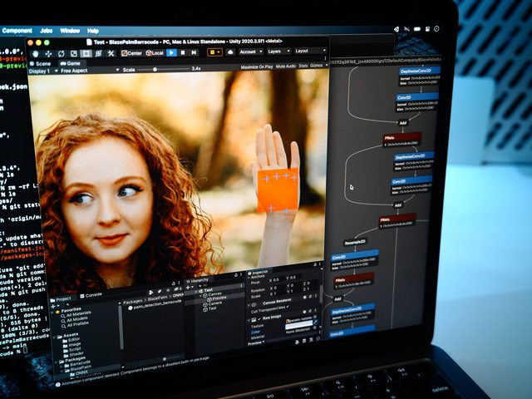Click the Step frame button

(194, 52)
